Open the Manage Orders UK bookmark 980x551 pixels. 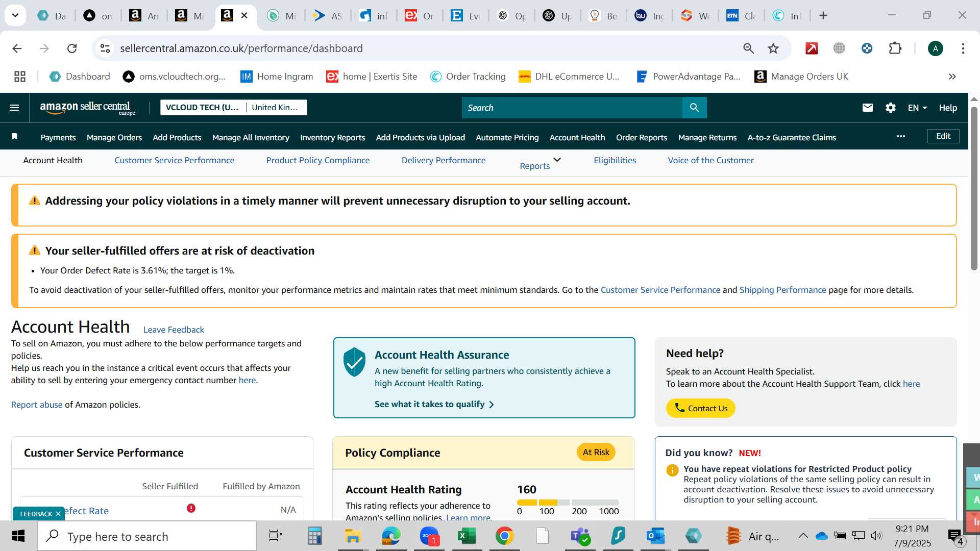point(801,77)
